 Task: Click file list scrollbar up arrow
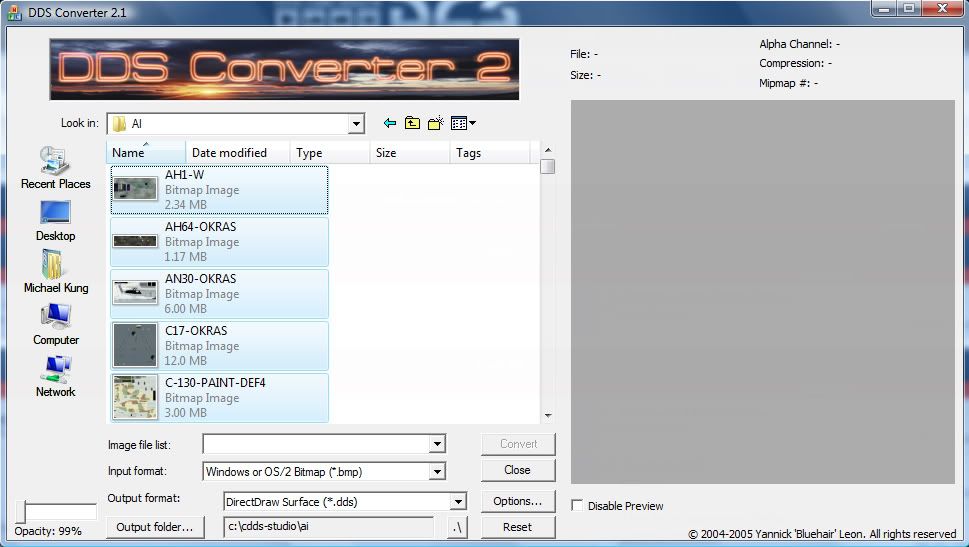point(548,150)
